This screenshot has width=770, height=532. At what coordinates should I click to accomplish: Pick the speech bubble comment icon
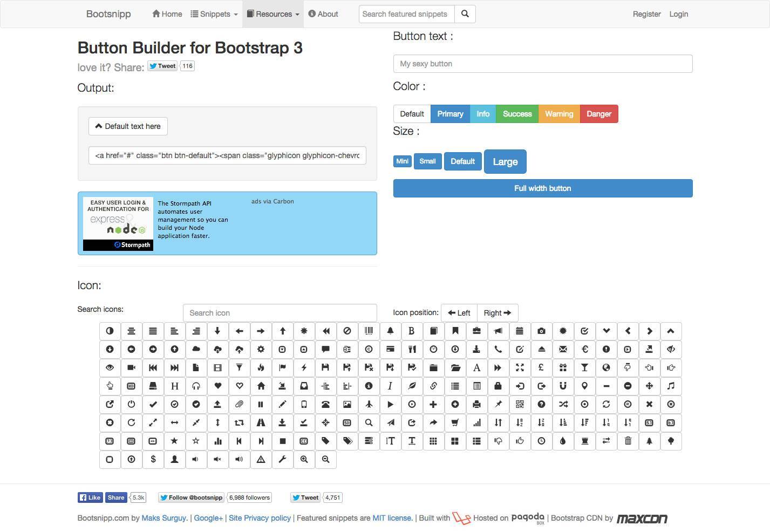[325, 349]
